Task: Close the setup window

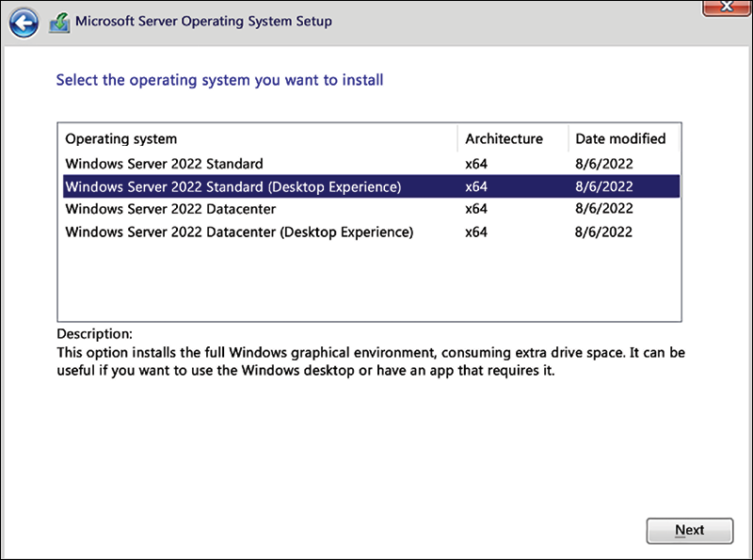Action: 727,8
